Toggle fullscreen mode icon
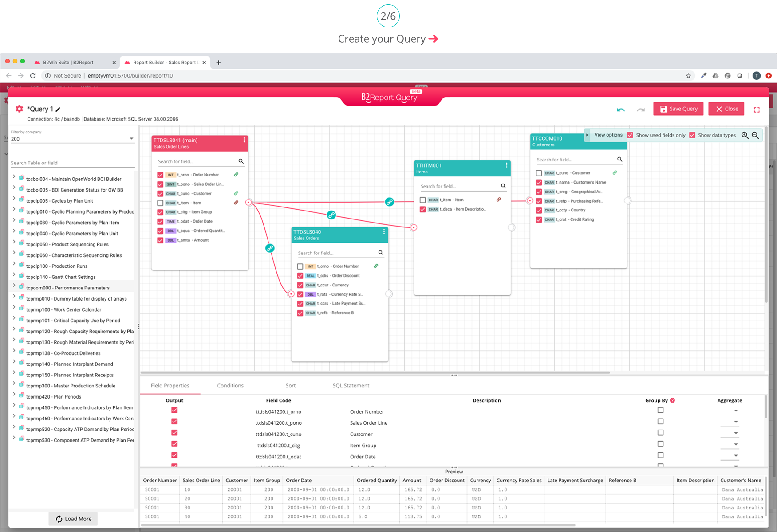 [x=757, y=110]
